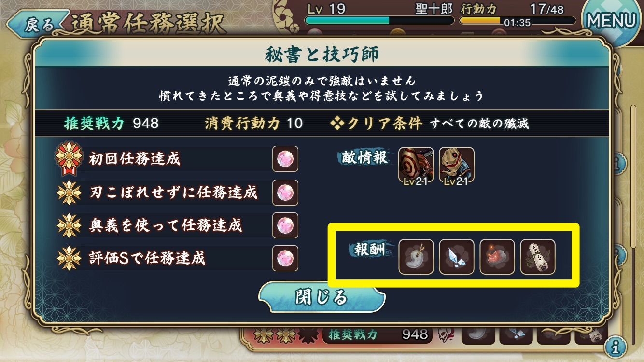Click the 評価Sで任務達成 objective row
This screenshot has width=644, height=362.
click(177, 258)
